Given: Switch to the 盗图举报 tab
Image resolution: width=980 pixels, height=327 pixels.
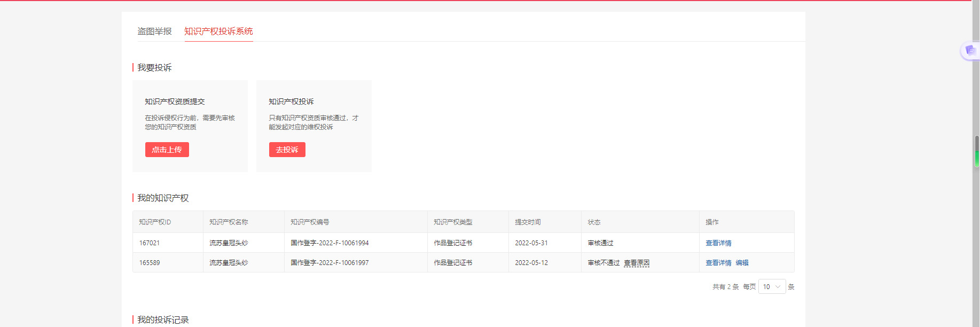Looking at the screenshot, I should [x=154, y=32].
